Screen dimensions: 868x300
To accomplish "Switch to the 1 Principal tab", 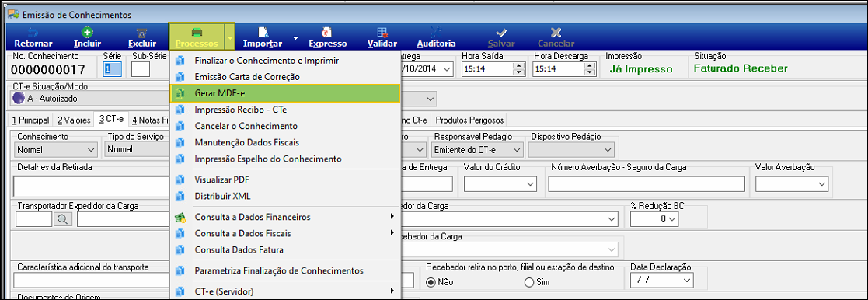I will (x=31, y=120).
